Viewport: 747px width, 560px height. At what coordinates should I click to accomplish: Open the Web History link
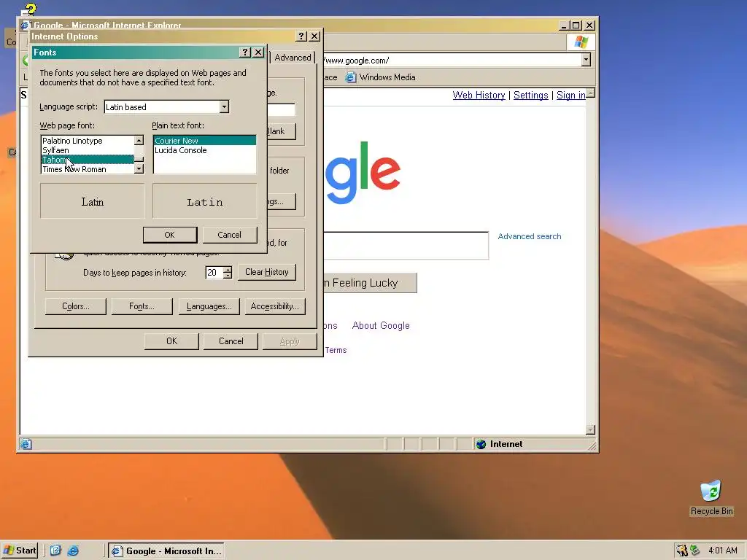click(479, 96)
